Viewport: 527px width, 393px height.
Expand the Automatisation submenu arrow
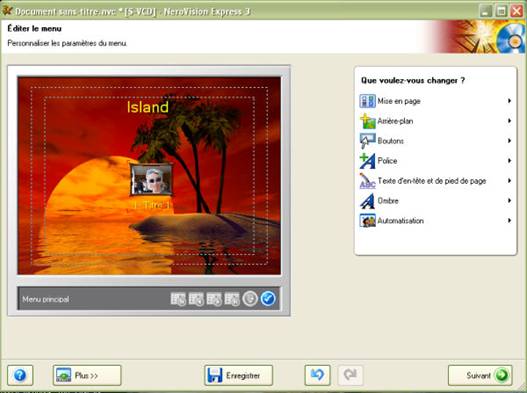[510, 221]
